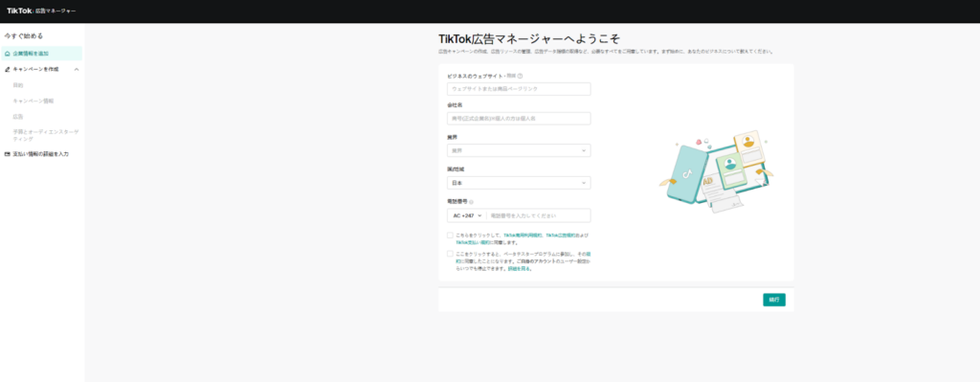Open the 詳細を見る link
980x382 pixels.
pos(519,269)
